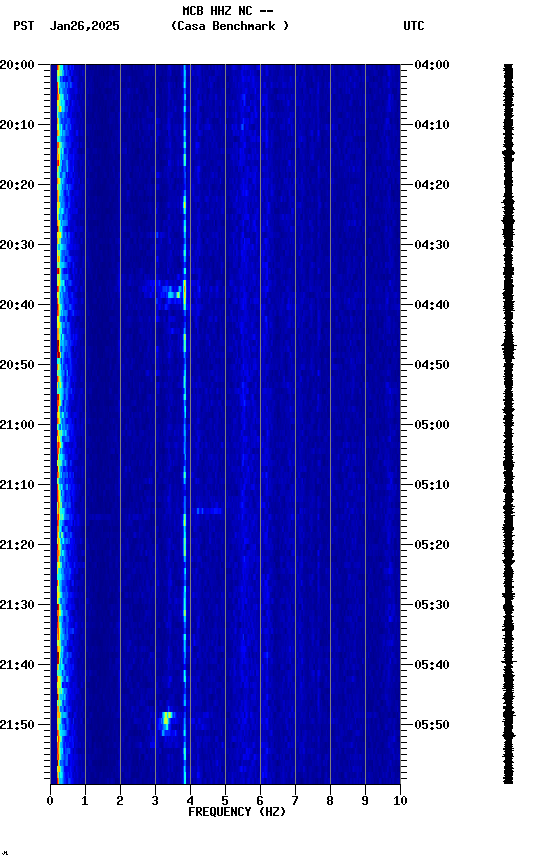Viewport: 552px width, 864px height.
Task: Click frequency axis tick label "10"
Action: pyautogui.click(x=400, y=801)
